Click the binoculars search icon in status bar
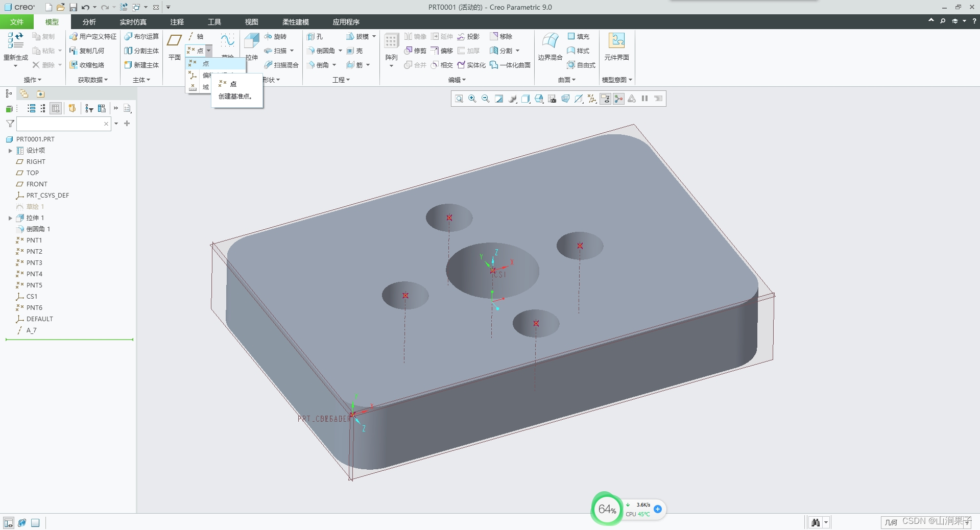 [x=816, y=522]
